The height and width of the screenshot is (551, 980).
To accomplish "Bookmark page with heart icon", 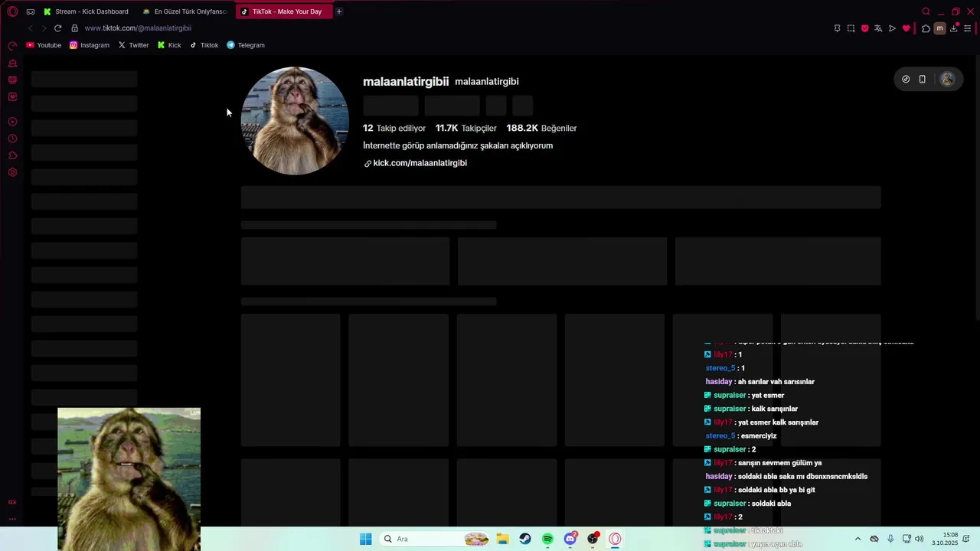I will pyautogui.click(x=906, y=28).
